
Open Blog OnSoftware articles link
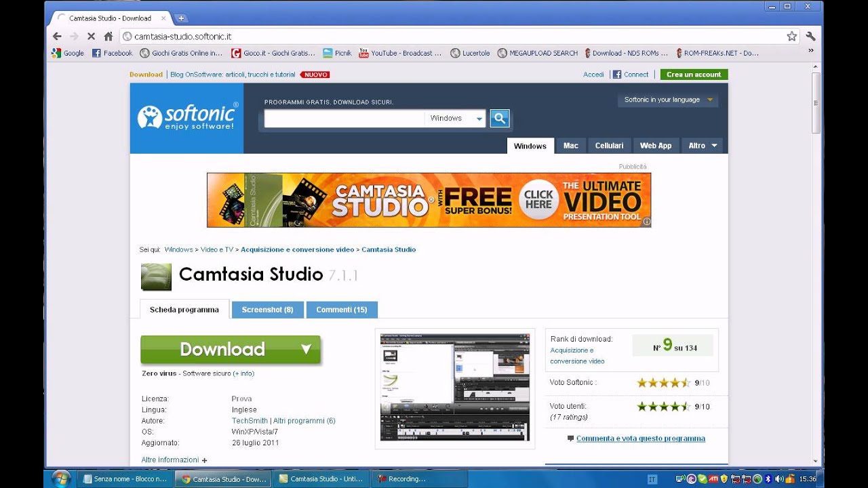[233, 75]
